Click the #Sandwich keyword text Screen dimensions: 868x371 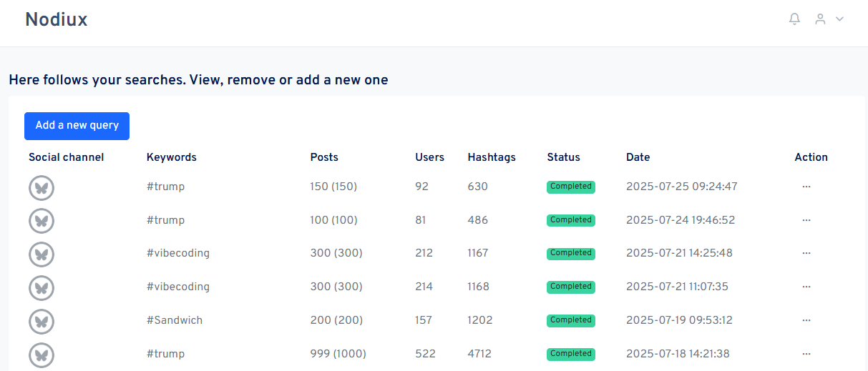tap(175, 320)
